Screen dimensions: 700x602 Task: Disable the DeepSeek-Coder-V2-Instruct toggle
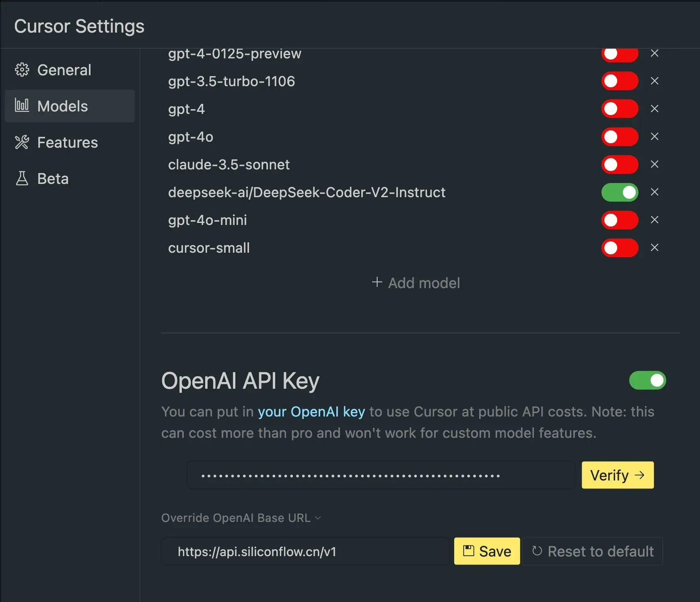click(x=620, y=192)
